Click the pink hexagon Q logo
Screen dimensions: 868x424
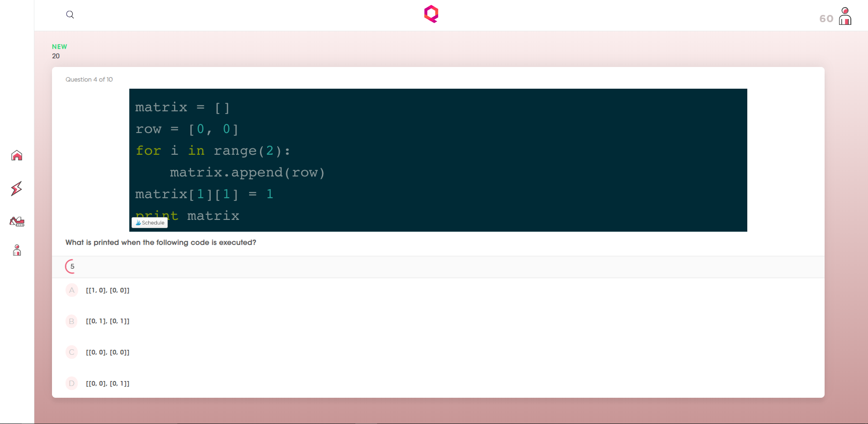coord(431,14)
